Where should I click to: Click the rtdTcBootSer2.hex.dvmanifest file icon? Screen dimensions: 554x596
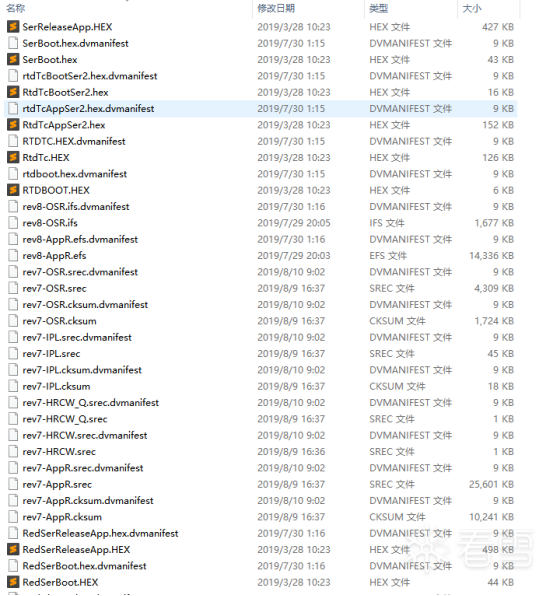[x=13, y=76]
